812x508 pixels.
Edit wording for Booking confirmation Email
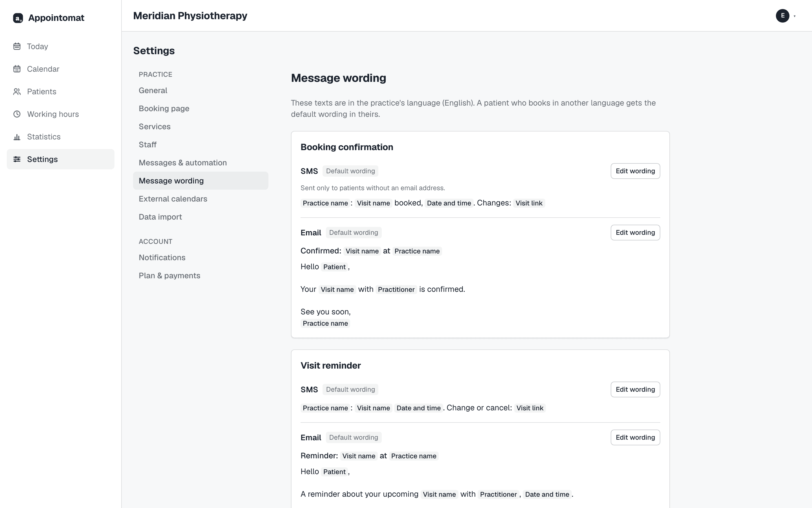coord(635,233)
